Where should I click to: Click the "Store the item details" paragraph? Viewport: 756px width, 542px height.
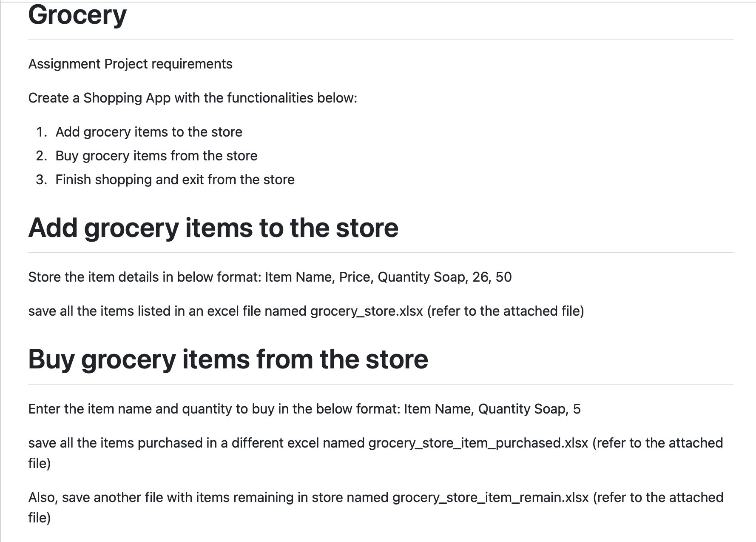145,277
